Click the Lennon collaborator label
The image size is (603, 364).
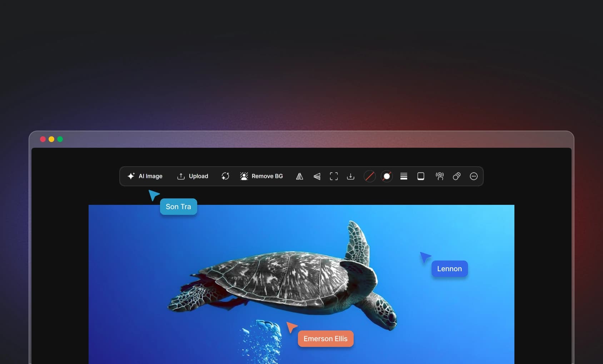450,269
